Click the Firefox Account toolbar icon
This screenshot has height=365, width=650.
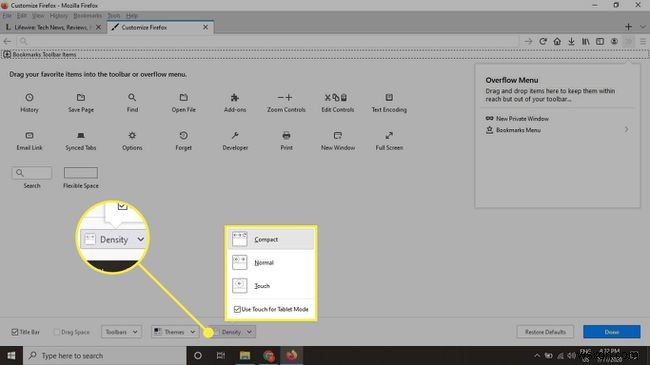pos(614,41)
